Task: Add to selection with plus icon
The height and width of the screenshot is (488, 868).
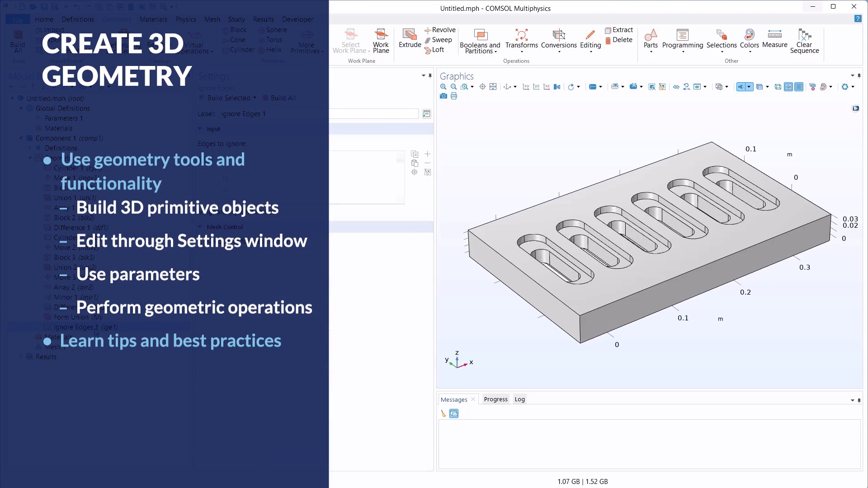Action: click(427, 154)
